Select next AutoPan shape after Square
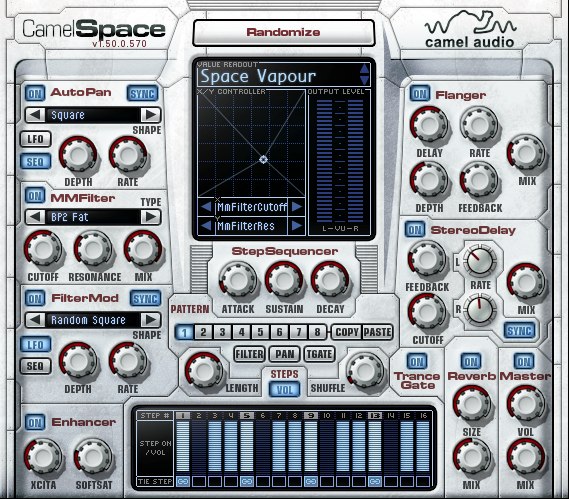 pyautogui.click(x=151, y=115)
